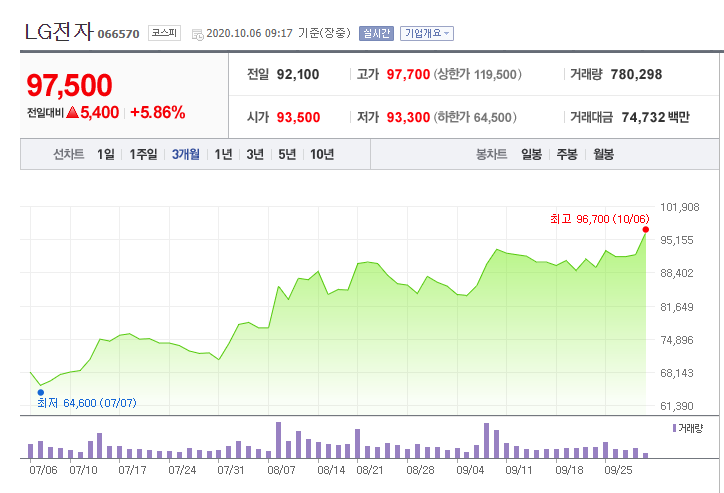Show the 1년 line chart

[223, 155]
